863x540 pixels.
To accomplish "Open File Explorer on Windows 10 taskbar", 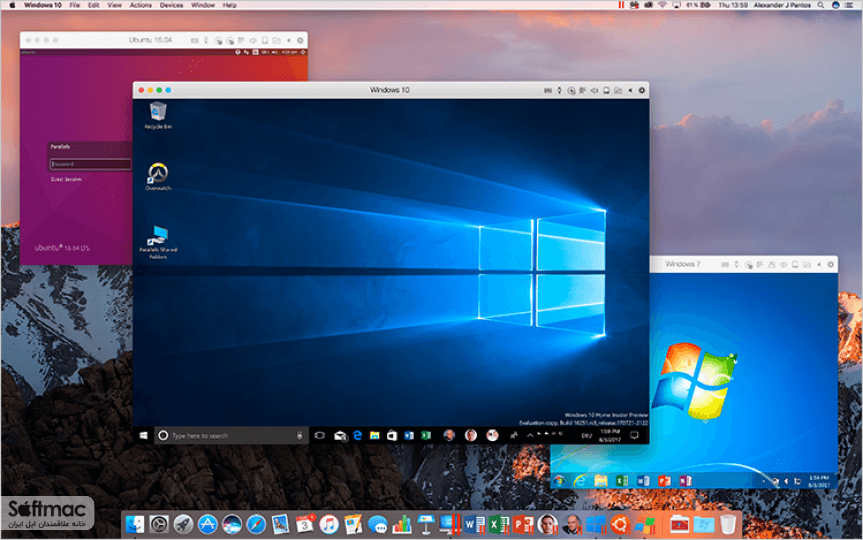I will coord(374,435).
